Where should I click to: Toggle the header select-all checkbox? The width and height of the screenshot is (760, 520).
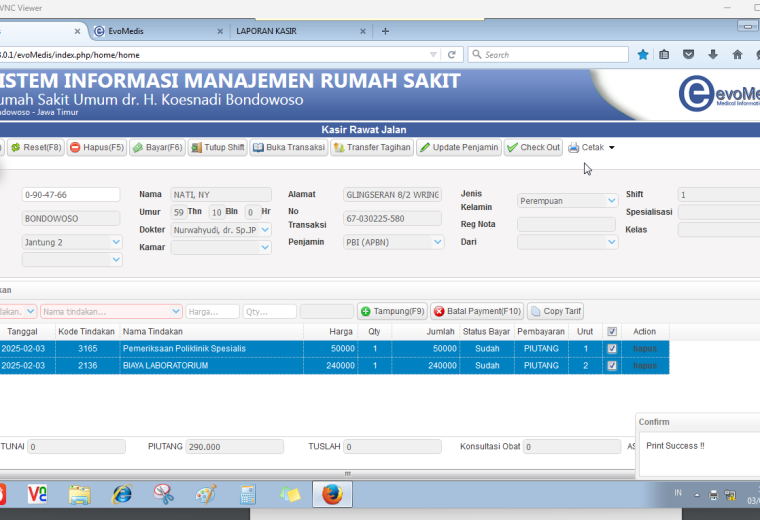point(612,331)
